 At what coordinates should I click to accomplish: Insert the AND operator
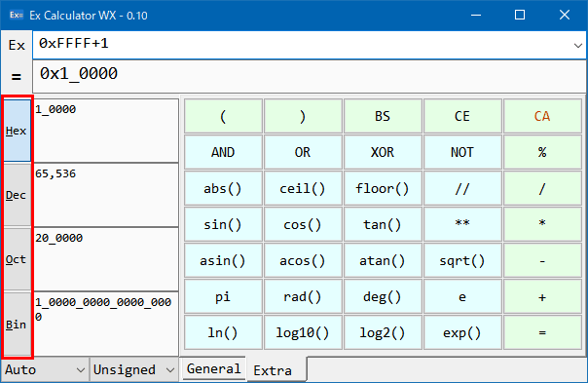(223, 152)
